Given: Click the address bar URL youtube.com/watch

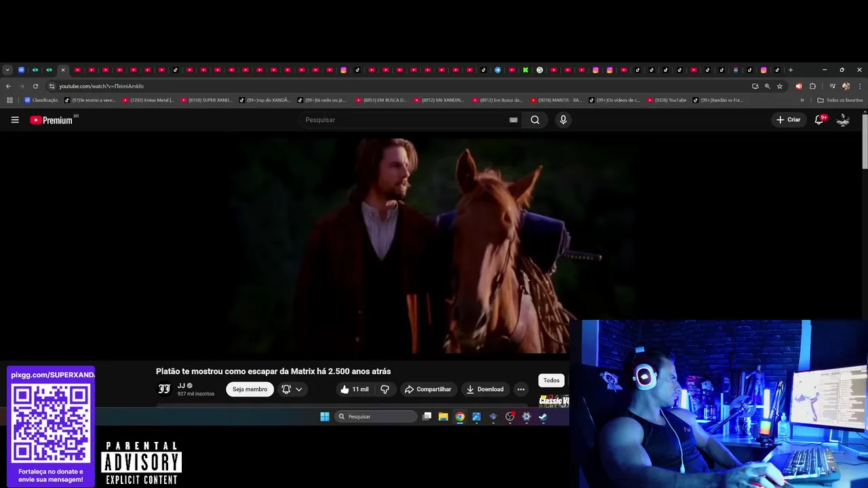Looking at the screenshot, I should tap(101, 86).
